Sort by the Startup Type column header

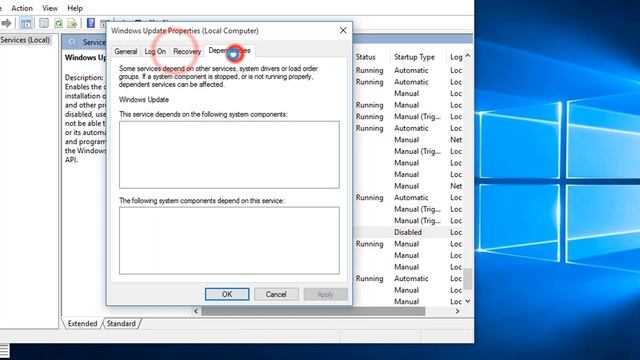pyautogui.click(x=414, y=57)
